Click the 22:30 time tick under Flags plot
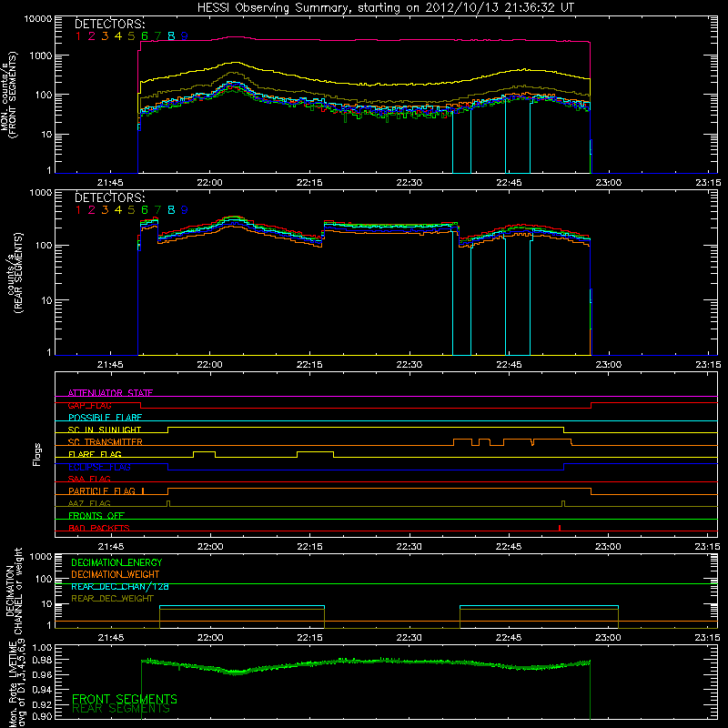 (x=409, y=547)
